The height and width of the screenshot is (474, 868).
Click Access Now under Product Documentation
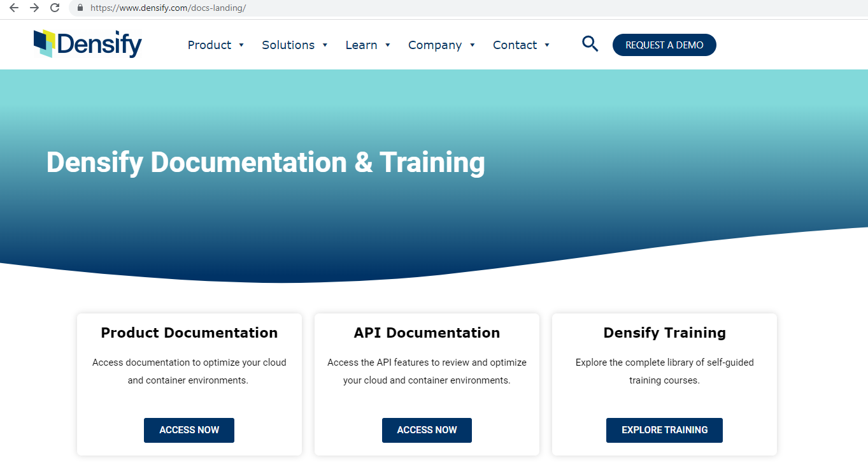(x=189, y=430)
